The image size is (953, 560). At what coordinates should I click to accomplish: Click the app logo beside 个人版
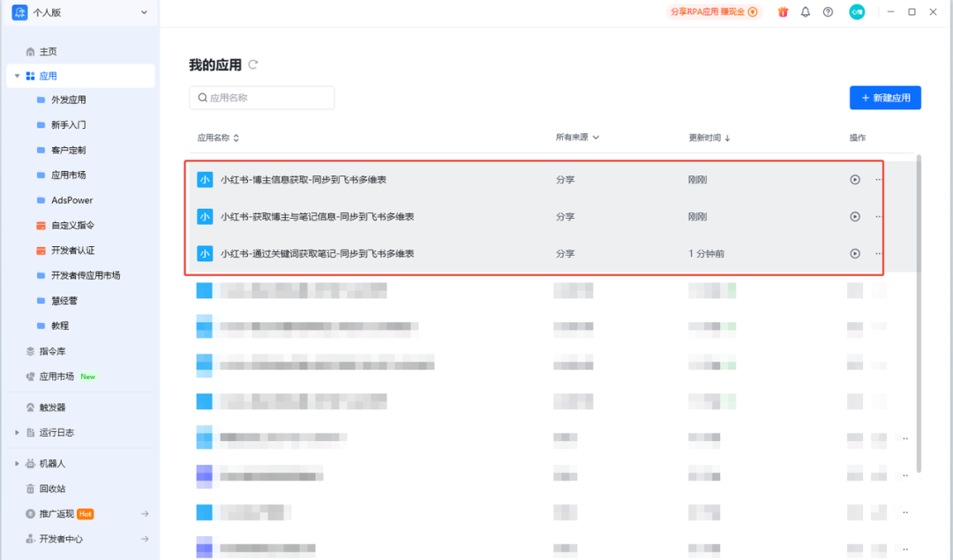(19, 12)
